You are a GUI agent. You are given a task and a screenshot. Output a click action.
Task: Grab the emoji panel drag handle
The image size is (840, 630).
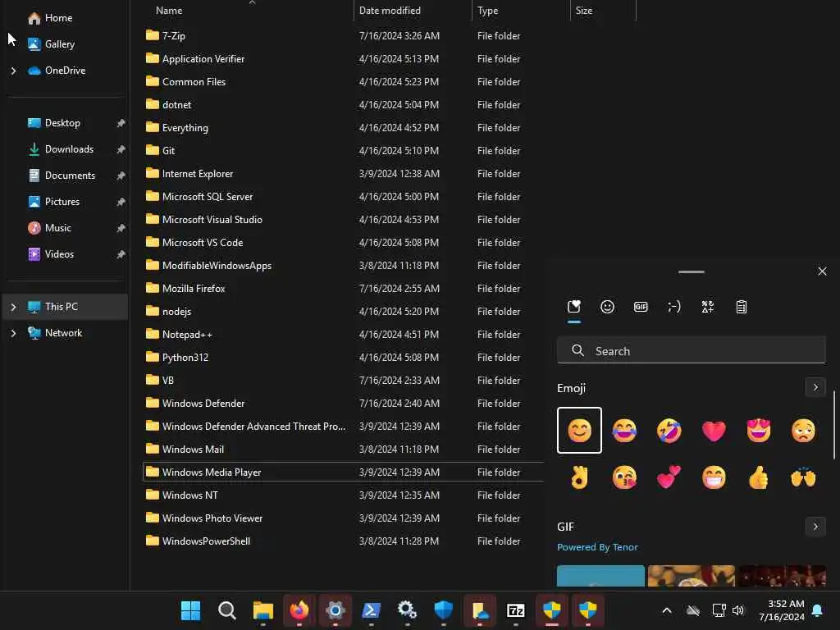point(691,272)
